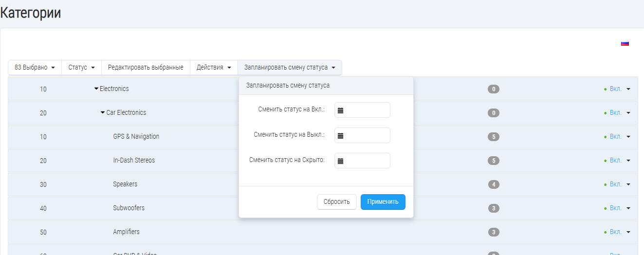Click the Russian flag language icon
The width and height of the screenshot is (644, 255).
point(625,43)
